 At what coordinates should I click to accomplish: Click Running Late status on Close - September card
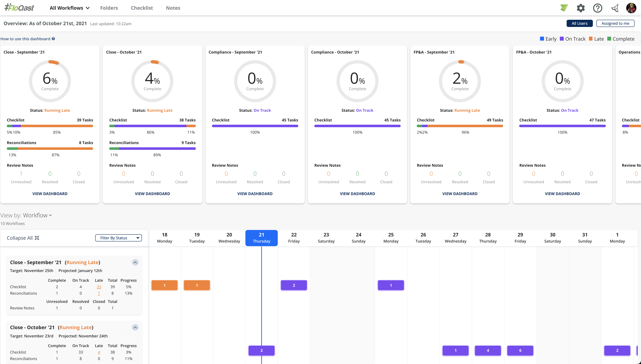click(x=57, y=110)
